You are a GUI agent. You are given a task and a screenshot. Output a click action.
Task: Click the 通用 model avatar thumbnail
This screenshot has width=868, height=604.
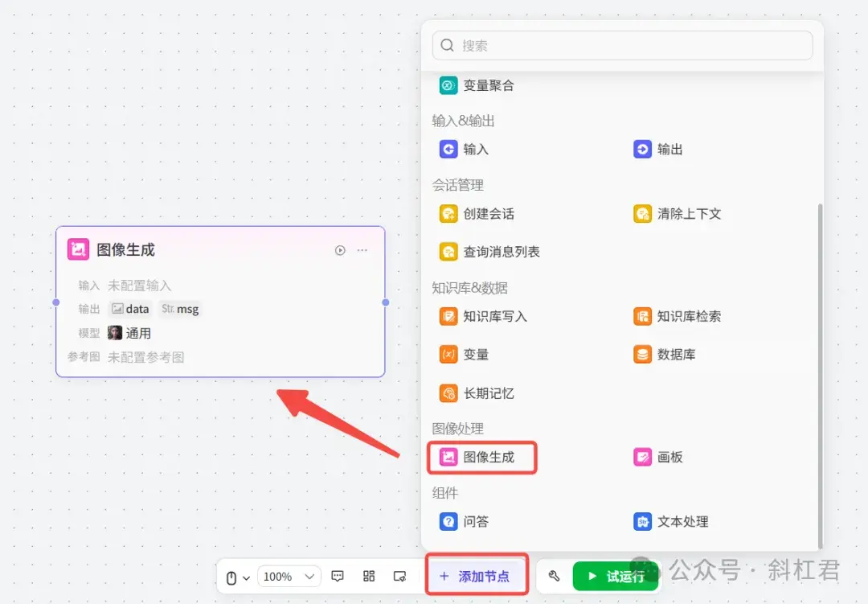[x=115, y=333]
